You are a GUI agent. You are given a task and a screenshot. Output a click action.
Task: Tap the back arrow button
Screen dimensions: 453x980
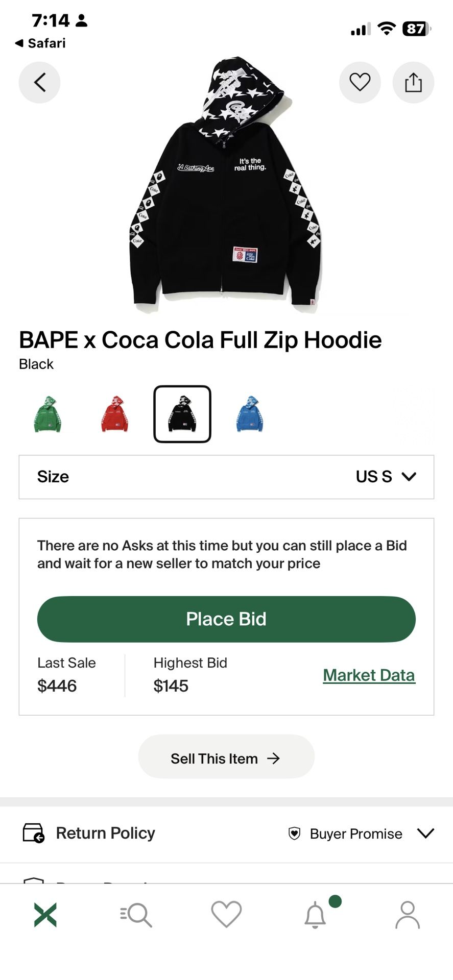(39, 82)
